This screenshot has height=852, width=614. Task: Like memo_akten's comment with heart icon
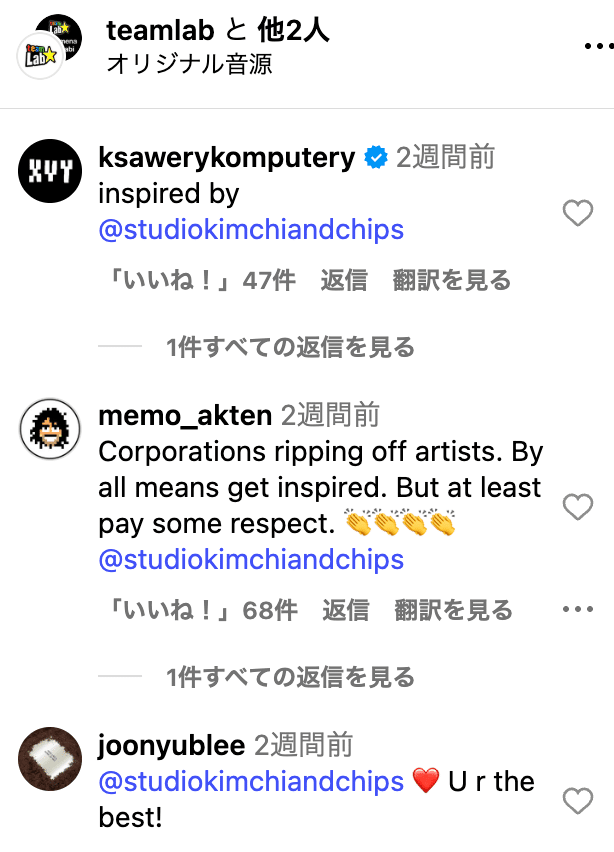[x=578, y=508]
